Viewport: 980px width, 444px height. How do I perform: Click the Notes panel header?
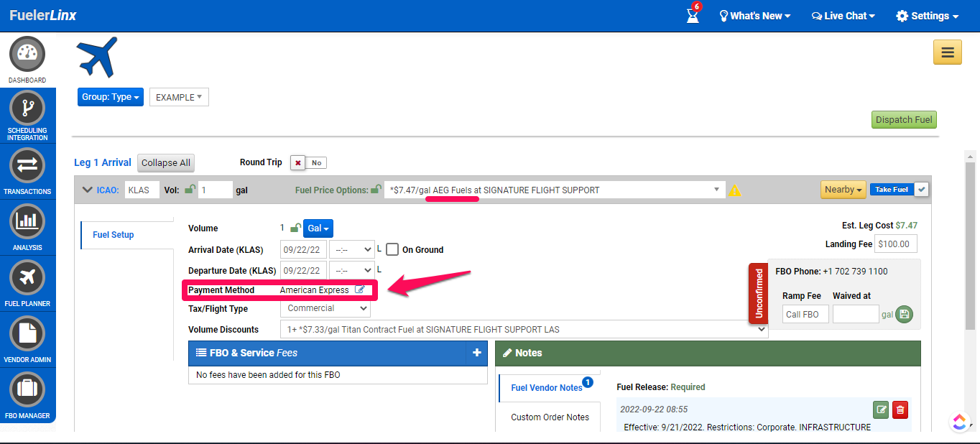708,353
